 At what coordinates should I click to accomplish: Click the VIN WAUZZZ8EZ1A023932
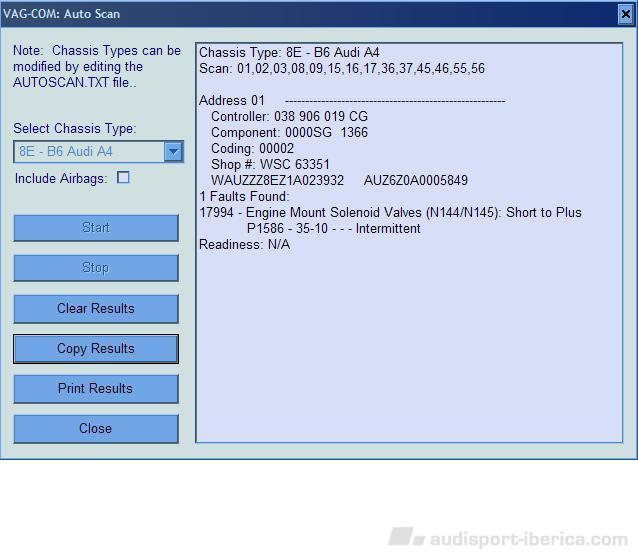click(x=277, y=180)
